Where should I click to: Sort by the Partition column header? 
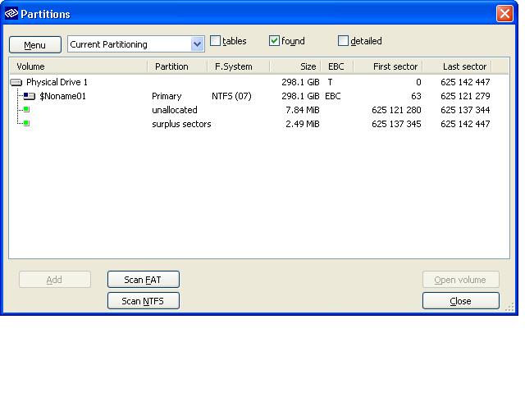pyautogui.click(x=177, y=66)
